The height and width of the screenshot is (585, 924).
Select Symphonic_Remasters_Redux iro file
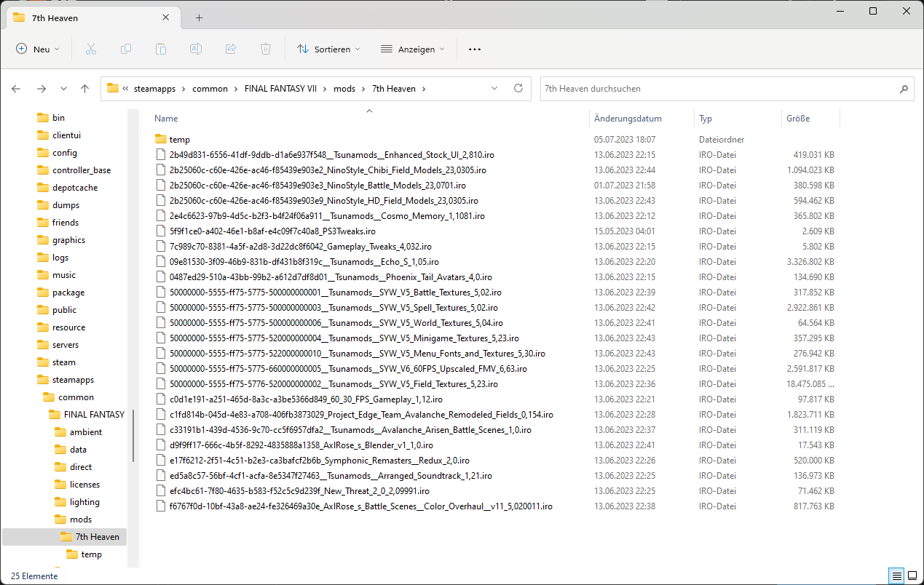coord(319,460)
